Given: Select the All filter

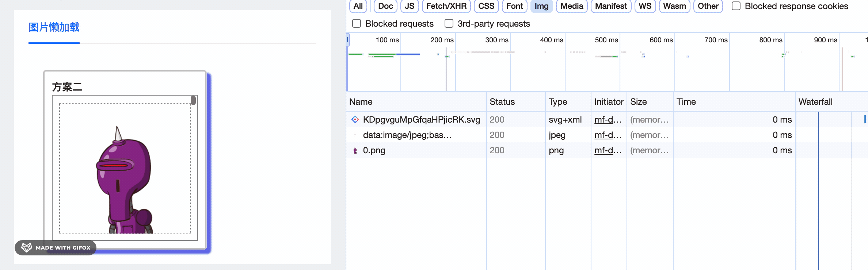Looking at the screenshot, I should (358, 6).
